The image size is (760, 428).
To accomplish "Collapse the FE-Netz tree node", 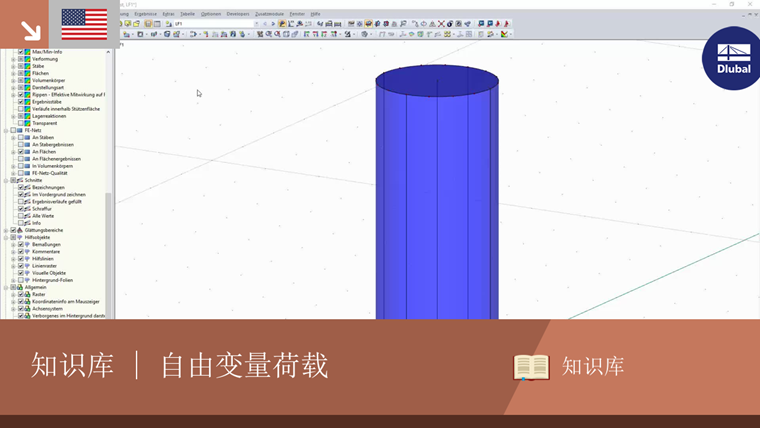I will pyautogui.click(x=6, y=130).
